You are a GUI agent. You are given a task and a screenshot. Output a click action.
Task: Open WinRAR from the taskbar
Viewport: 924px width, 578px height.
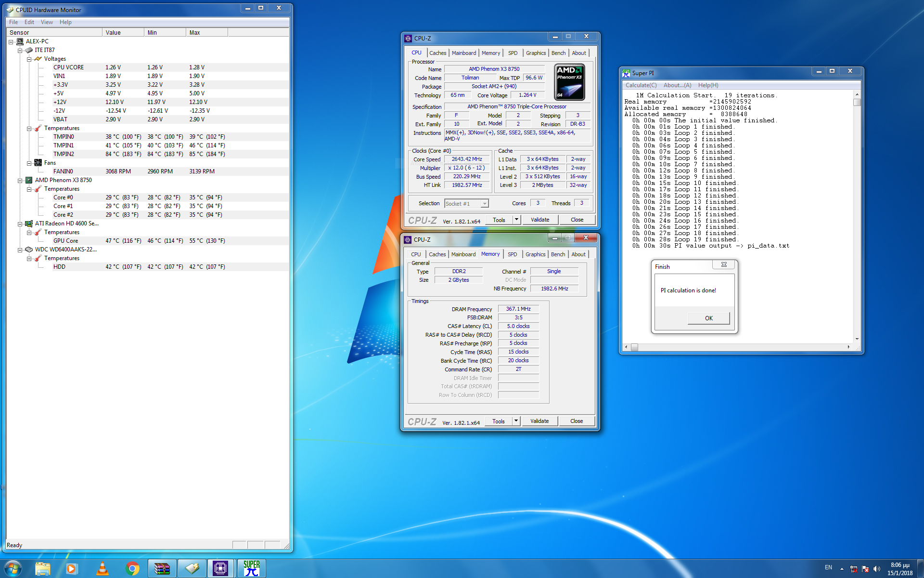162,568
